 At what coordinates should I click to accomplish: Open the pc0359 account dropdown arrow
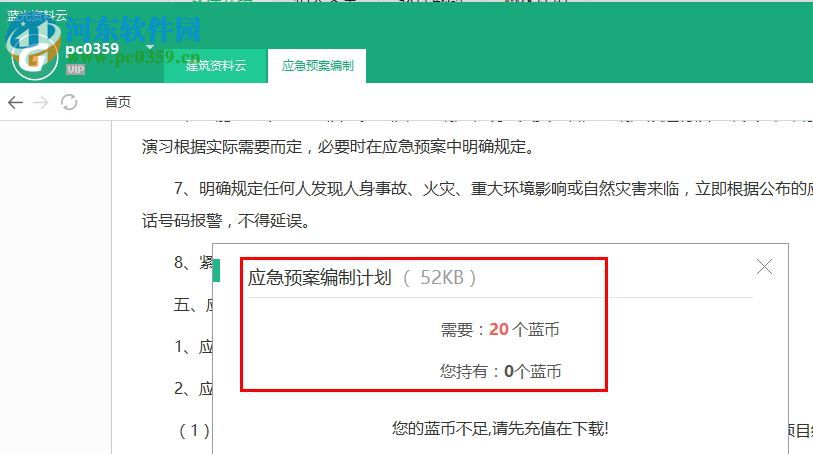[150, 47]
